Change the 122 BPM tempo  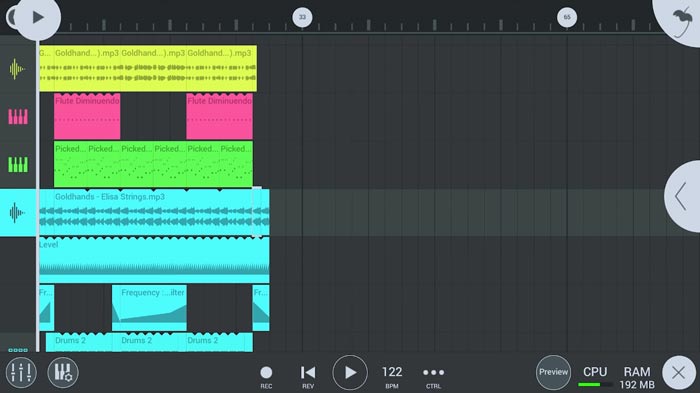point(392,376)
